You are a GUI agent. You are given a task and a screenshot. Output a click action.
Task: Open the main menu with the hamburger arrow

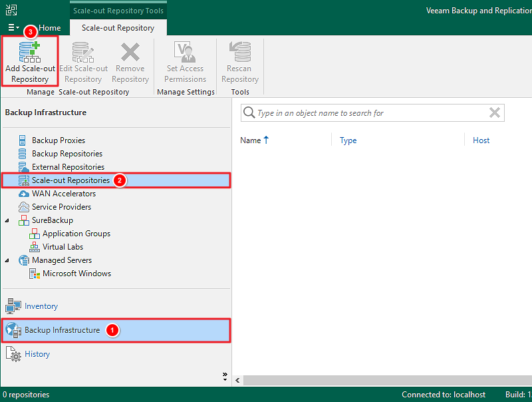[13, 27]
